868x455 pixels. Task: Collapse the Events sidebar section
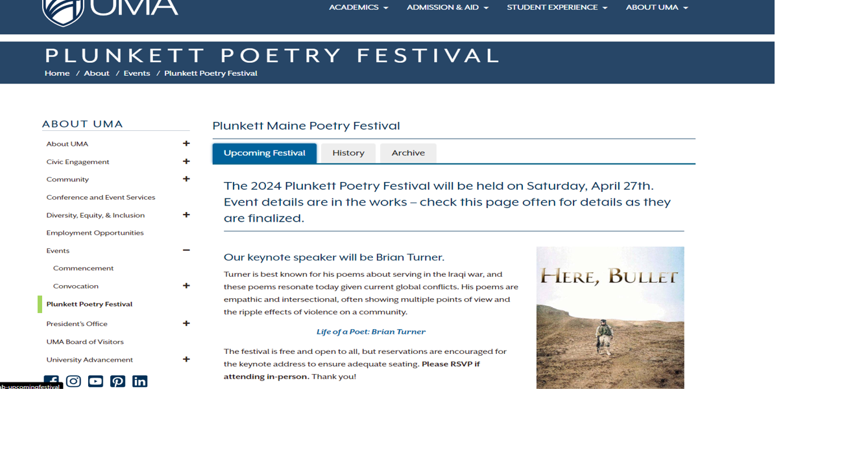pyautogui.click(x=186, y=250)
